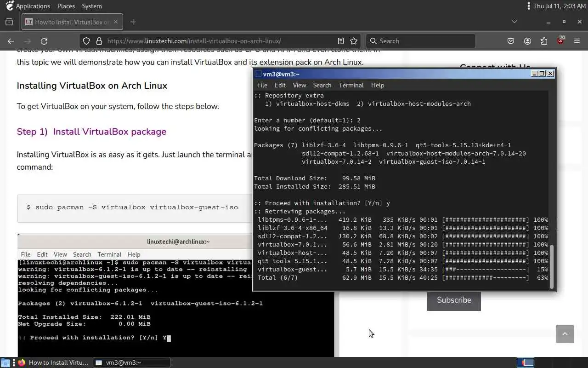The width and height of the screenshot is (588, 368).
Task: Click the notification dots in top panel
Action: pos(529,6)
